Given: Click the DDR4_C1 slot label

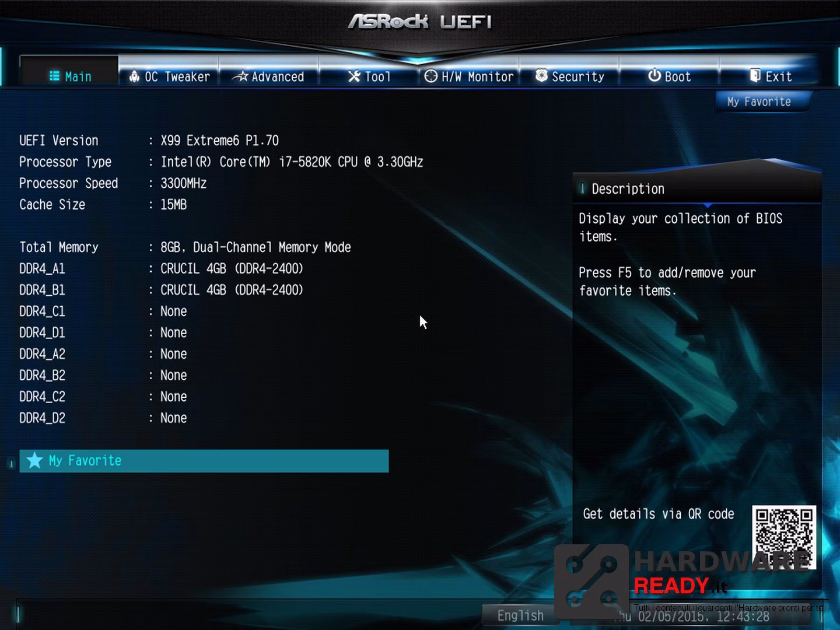Looking at the screenshot, I should click(x=43, y=311).
